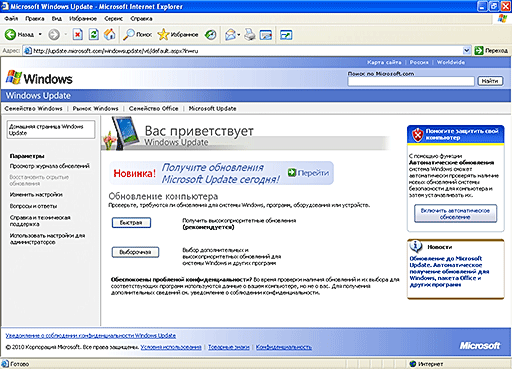Click the Интернет zone globe in status bar
512x369 pixels.
(413, 364)
